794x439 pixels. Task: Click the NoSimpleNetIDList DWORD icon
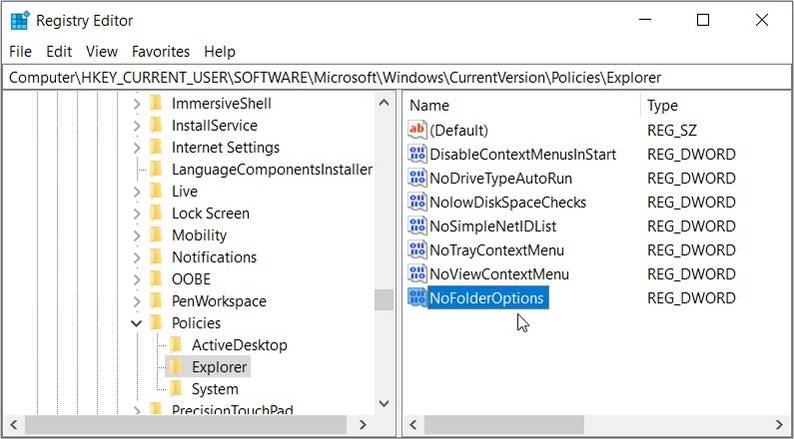point(417,226)
